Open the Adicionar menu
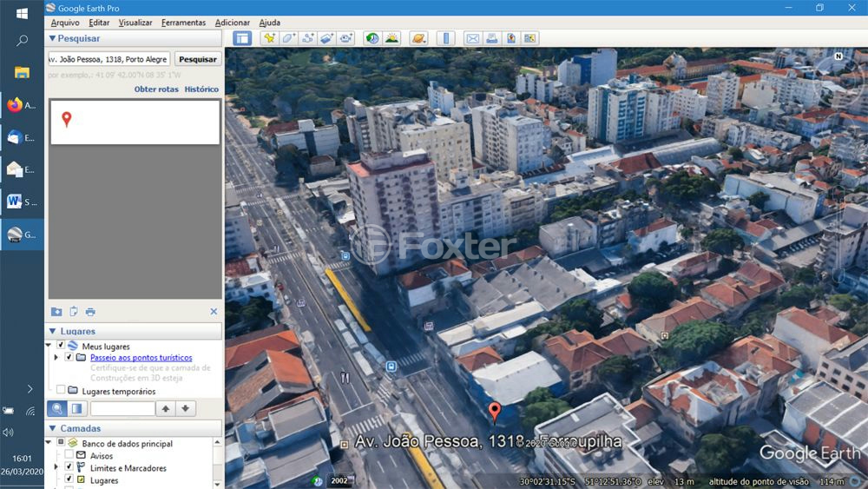The width and height of the screenshot is (868, 489). pyautogui.click(x=232, y=23)
